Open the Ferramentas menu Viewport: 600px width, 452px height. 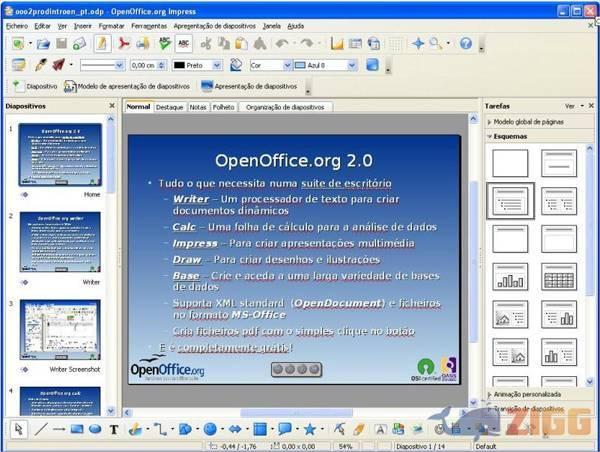149,26
